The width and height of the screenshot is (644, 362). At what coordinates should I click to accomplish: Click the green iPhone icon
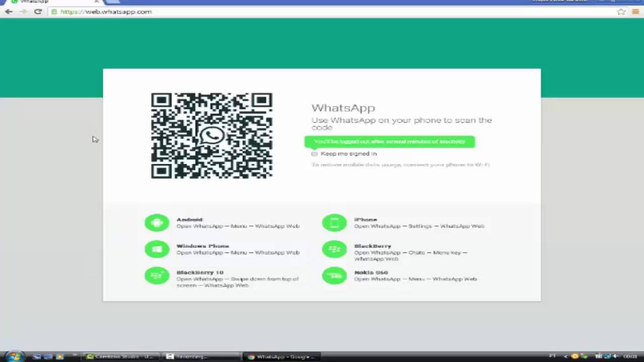click(x=335, y=223)
